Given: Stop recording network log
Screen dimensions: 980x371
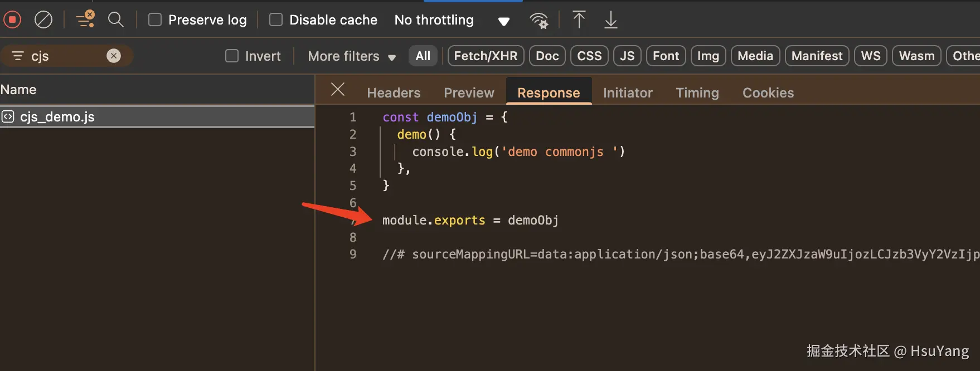Looking at the screenshot, I should point(12,20).
